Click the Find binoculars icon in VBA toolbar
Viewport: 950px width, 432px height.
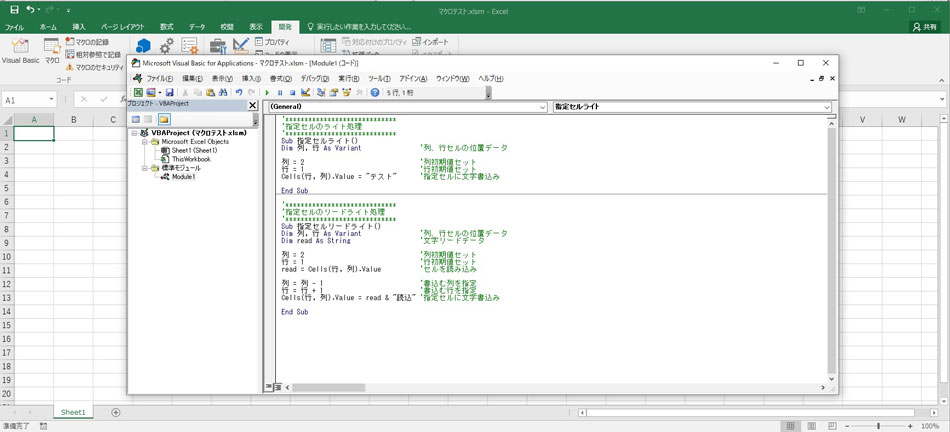(x=223, y=93)
